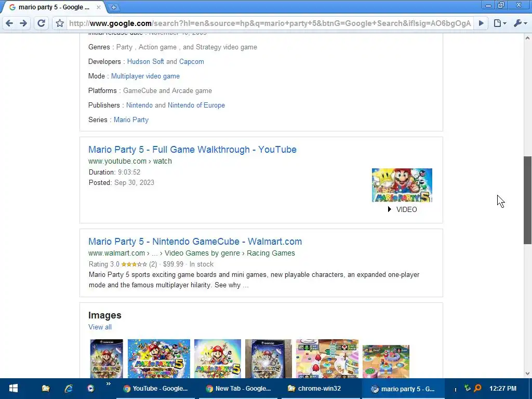Click View all under Images
The height and width of the screenshot is (399, 532).
[100, 327]
